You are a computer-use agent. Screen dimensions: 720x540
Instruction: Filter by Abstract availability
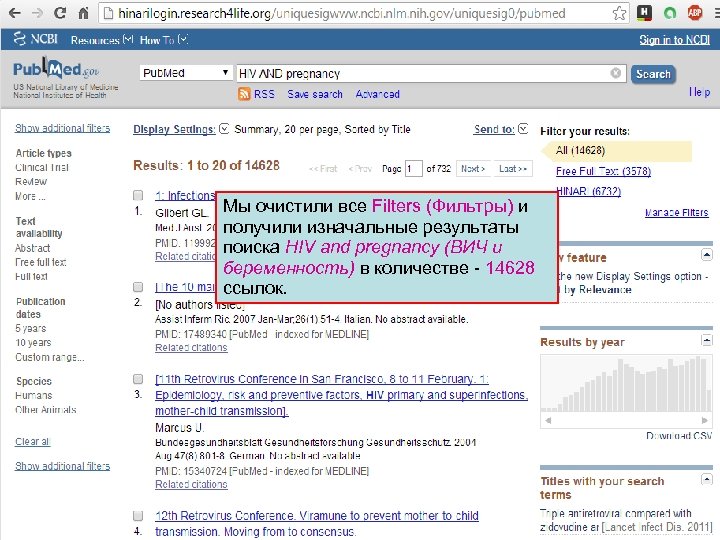(33, 248)
